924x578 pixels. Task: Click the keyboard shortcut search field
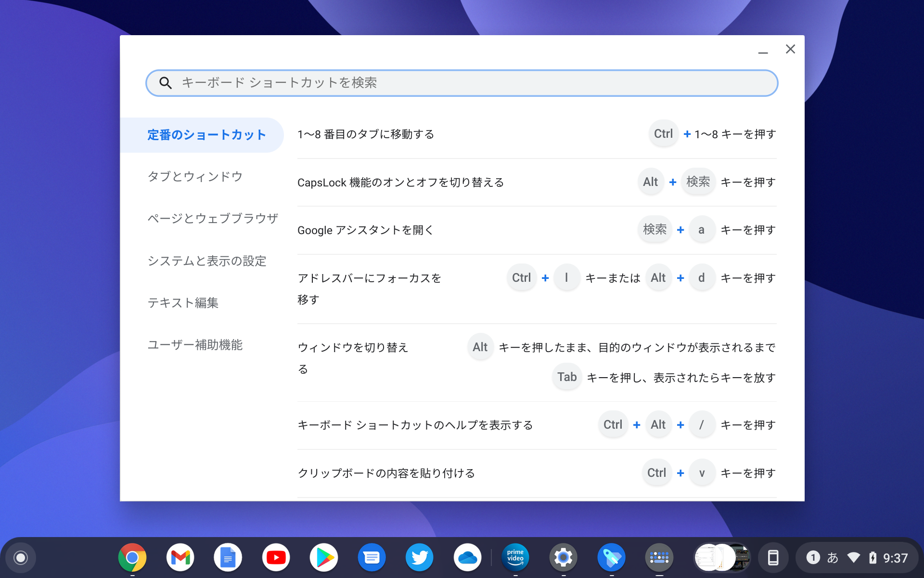click(x=462, y=83)
